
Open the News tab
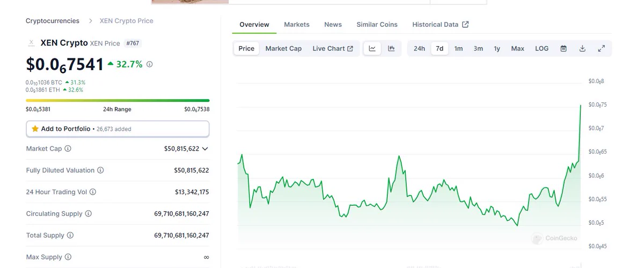(x=333, y=25)
